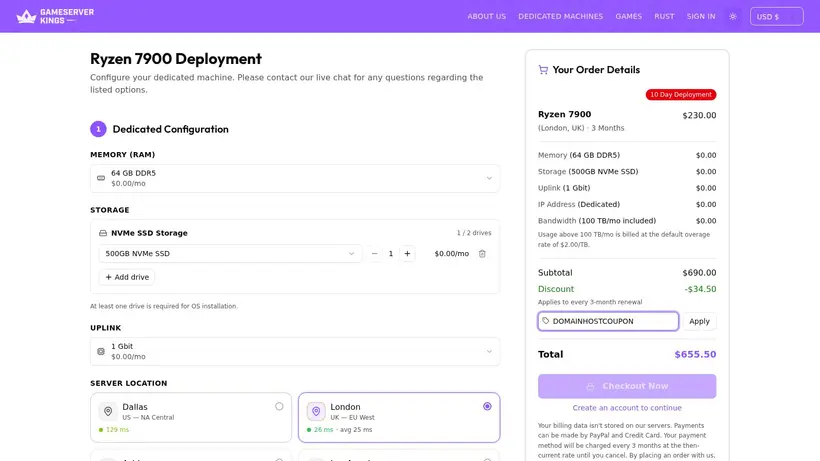Click the 10 Day Deployment badge
The width and height of the screenshot is (820, 461).
(681, 95)
